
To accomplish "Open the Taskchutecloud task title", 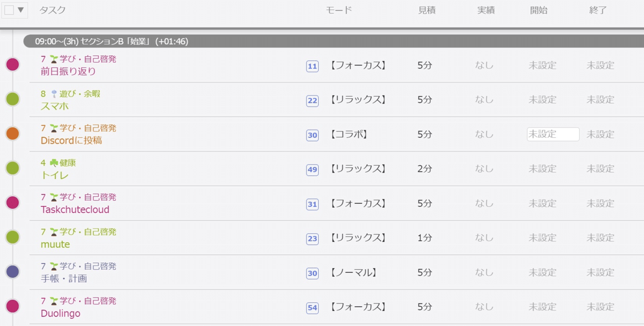I will pos(75,210).
